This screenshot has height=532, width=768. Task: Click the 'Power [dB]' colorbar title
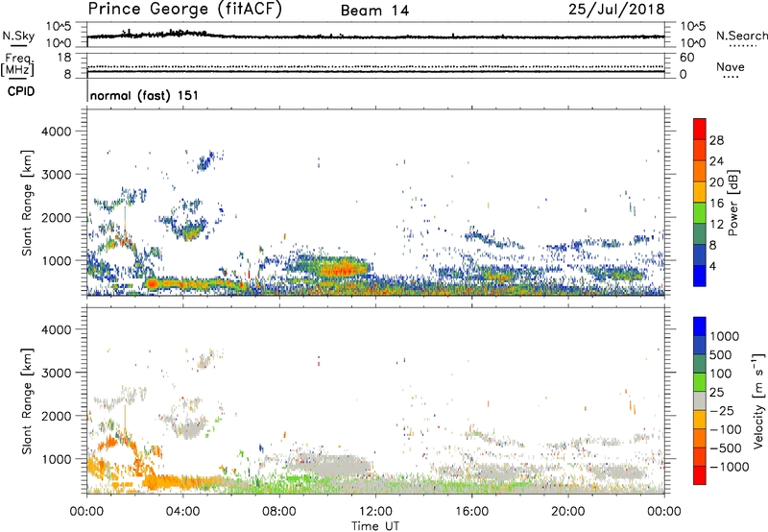[x=733, y=203]
